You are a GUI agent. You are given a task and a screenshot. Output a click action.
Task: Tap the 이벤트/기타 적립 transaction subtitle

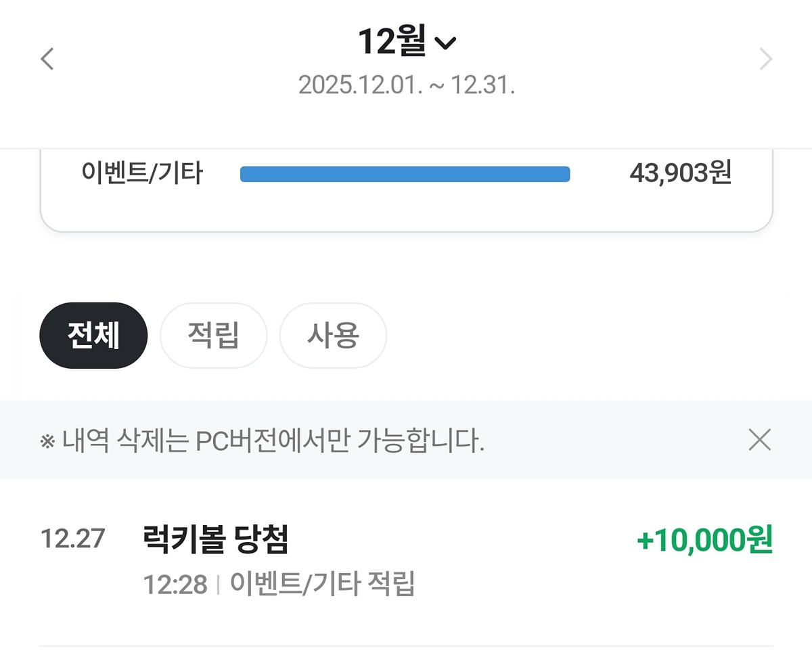click(322, 584)
